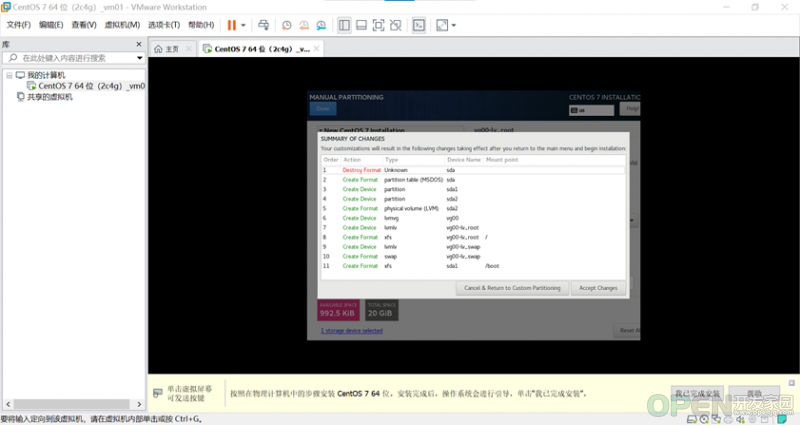Open the 编辑(E) menu
This screenshot has height=425, width=800.
point(51,24)
